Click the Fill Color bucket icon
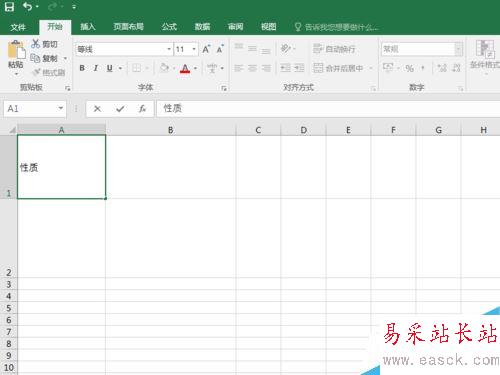Image resolution: width=500 pixels, height=375 pixels. [x=164, y=68]
